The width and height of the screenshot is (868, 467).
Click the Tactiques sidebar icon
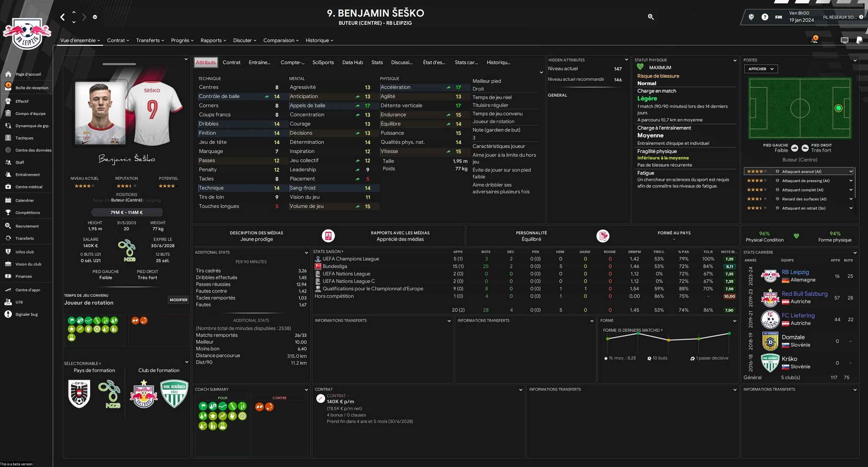pyautogui.click(x=8, y=138)
